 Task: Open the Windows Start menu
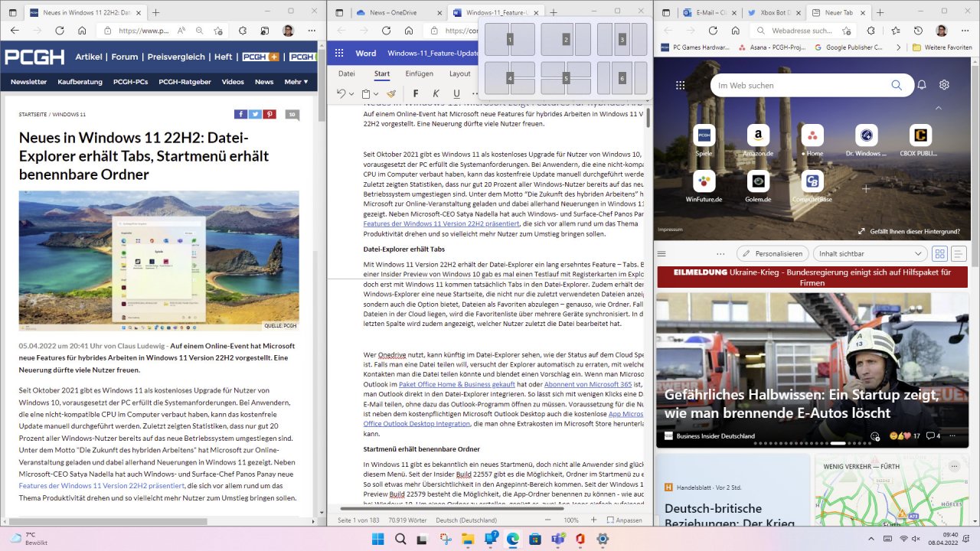[378, 539]
